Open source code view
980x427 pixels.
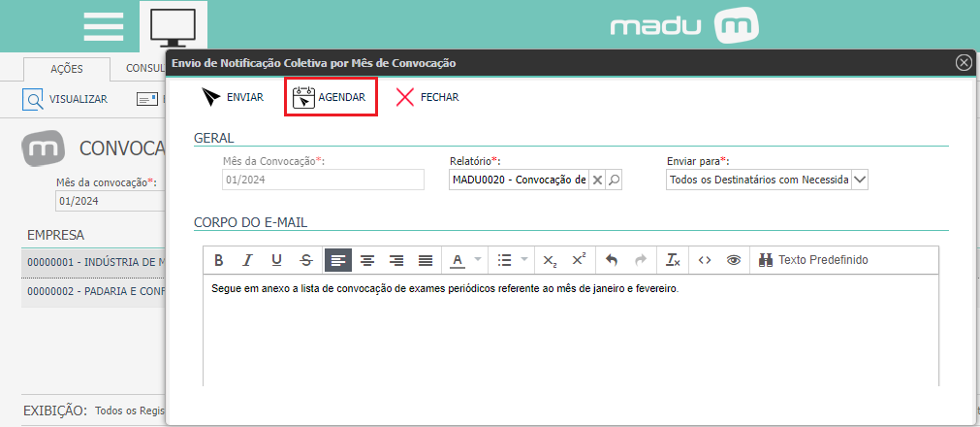coord(705,260)
